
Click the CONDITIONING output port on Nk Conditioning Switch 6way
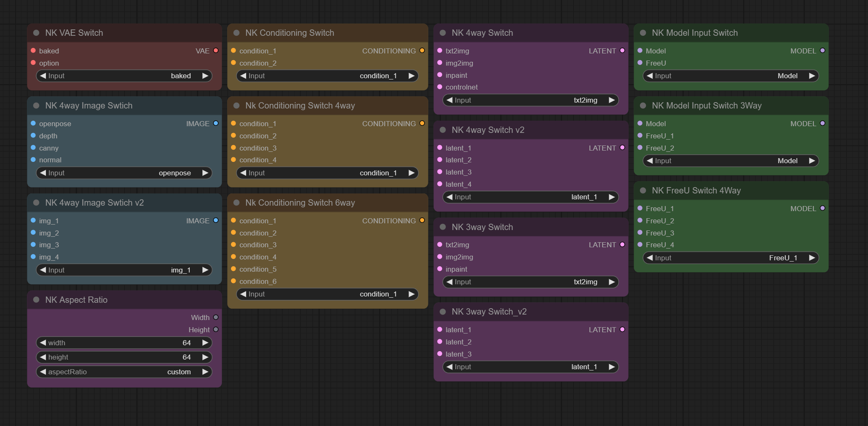pos(422,221)
